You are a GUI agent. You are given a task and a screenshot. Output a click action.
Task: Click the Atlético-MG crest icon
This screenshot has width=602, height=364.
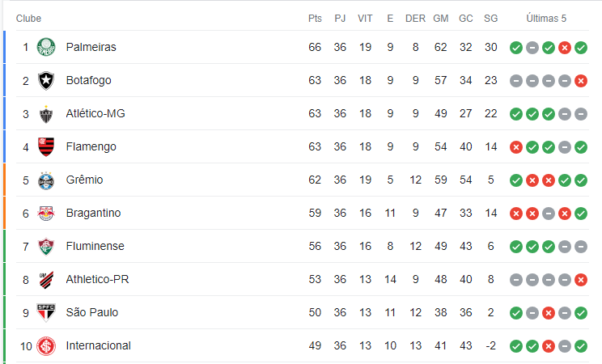[46, 114]
